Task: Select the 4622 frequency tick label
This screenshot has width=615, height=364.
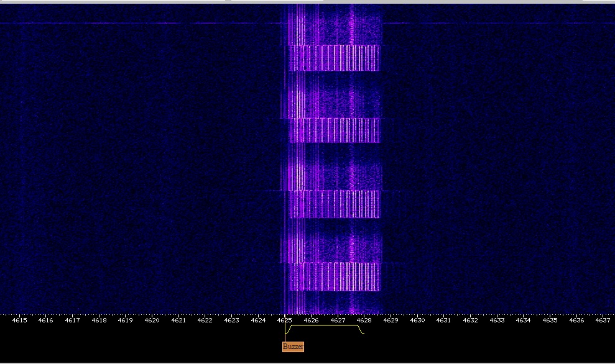Action: click(x=205, y=321)
